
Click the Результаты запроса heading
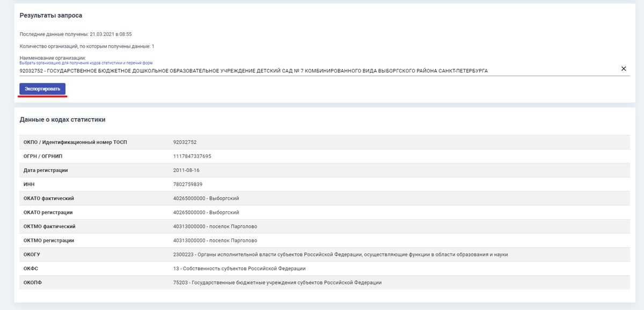[x=51, y=16]
